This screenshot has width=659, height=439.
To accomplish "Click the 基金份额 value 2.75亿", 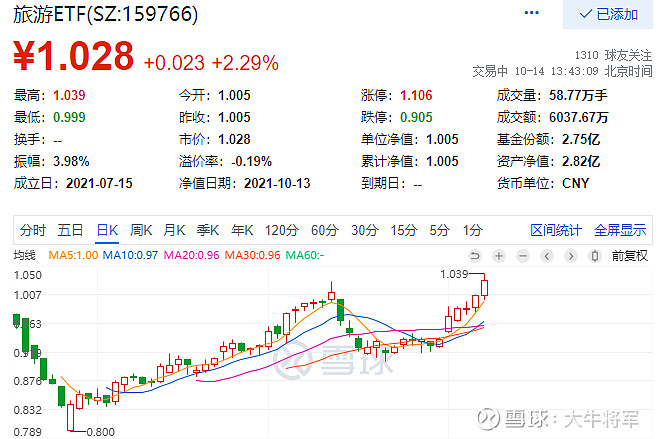I will [581, 139].
